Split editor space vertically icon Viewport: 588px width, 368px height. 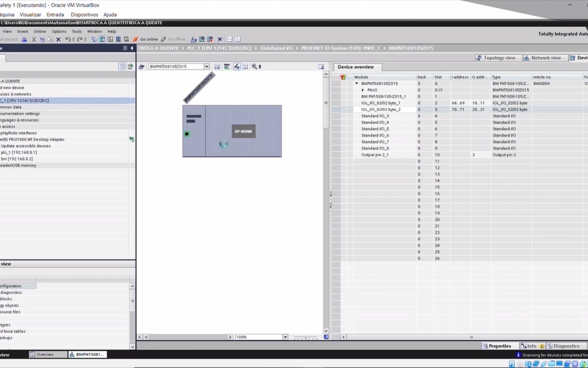(238, 39)
